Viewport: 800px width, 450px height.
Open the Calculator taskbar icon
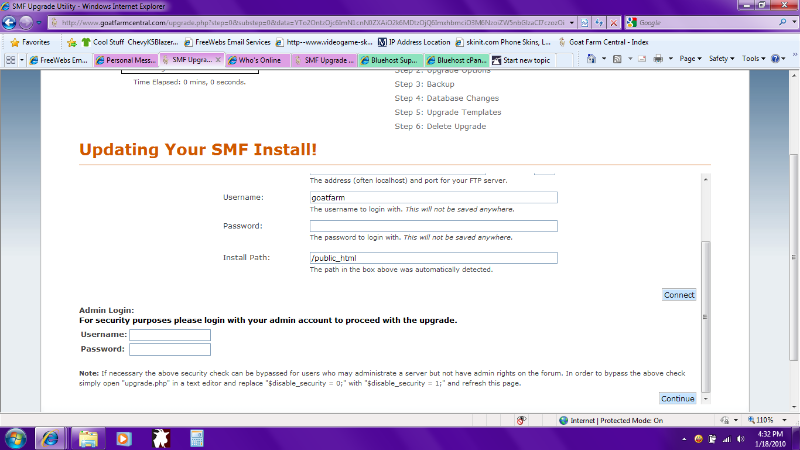tap(197, 439)
